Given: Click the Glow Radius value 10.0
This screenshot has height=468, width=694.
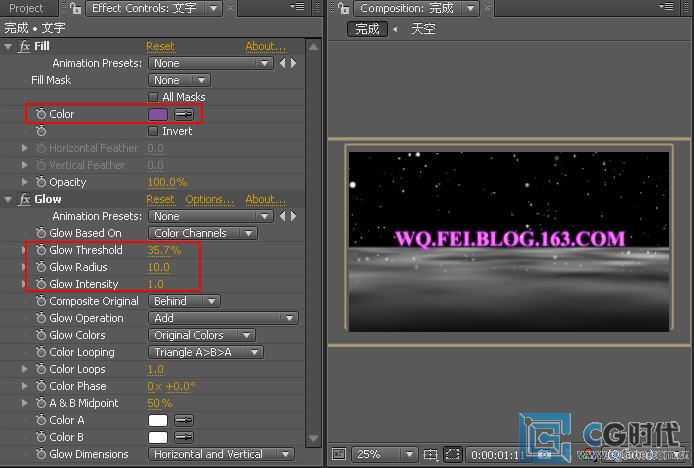Looking at the screenshot, I should coord(158,267).
